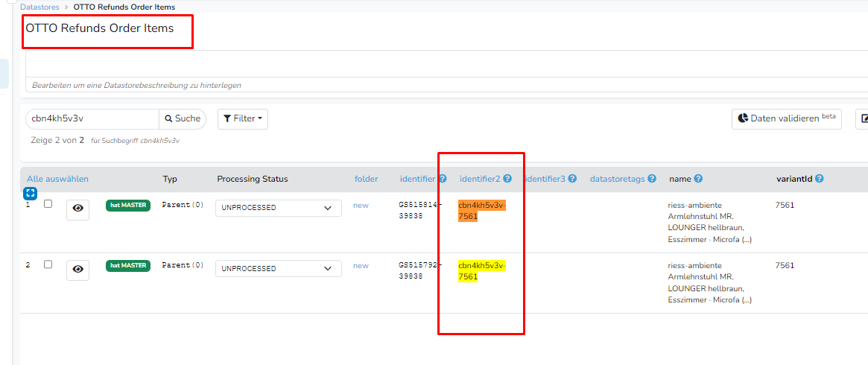Click identifier GS515792-39838
Screen dimensions: 868x365
(421, 271)
